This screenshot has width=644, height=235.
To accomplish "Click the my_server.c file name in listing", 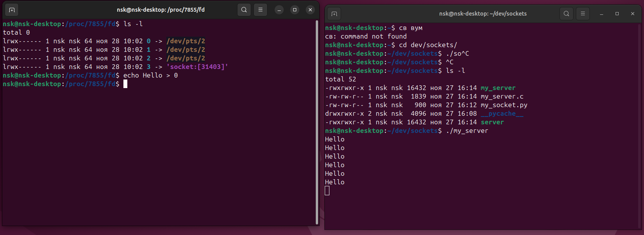I will (x=502, y=96).
